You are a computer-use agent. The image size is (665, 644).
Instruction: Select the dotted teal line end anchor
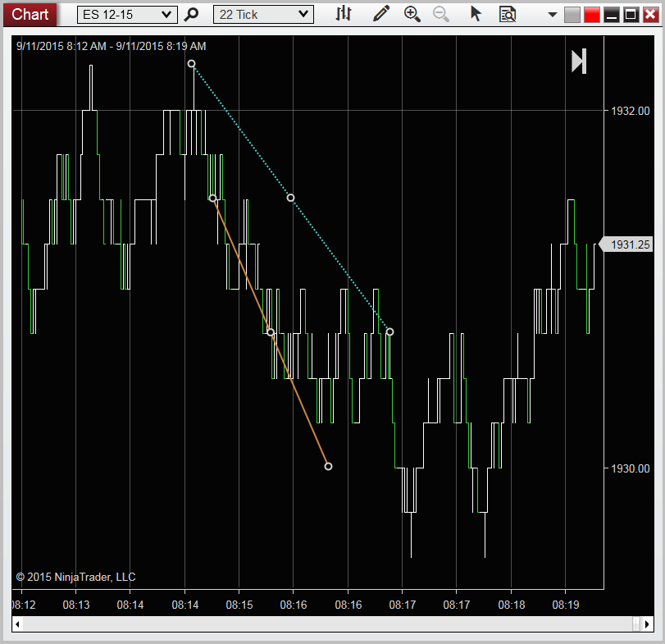pyautogui.click(x=389, y=331)
